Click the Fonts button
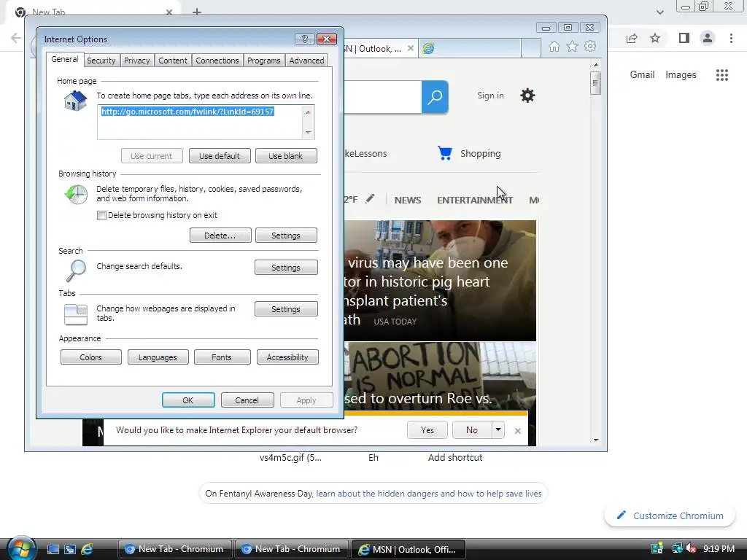This screenshot has width=747, height=560. tap(222, 357)
